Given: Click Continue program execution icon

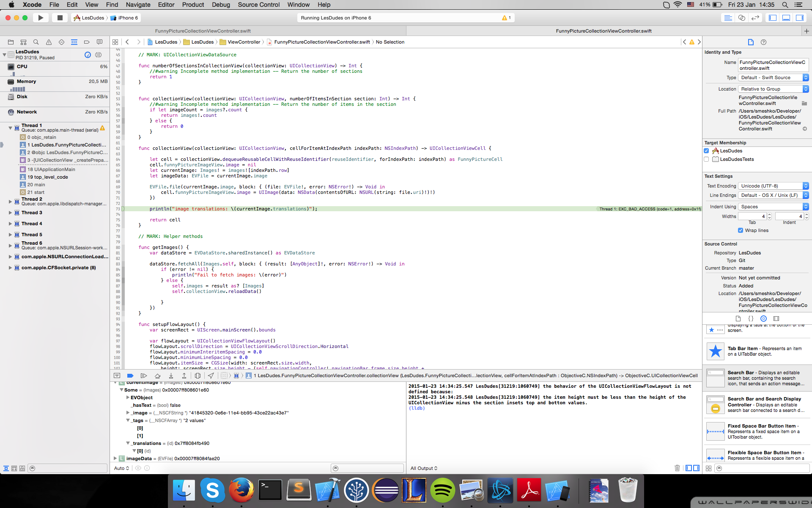Looking at the screenshot, I should [x=144, y=375].
